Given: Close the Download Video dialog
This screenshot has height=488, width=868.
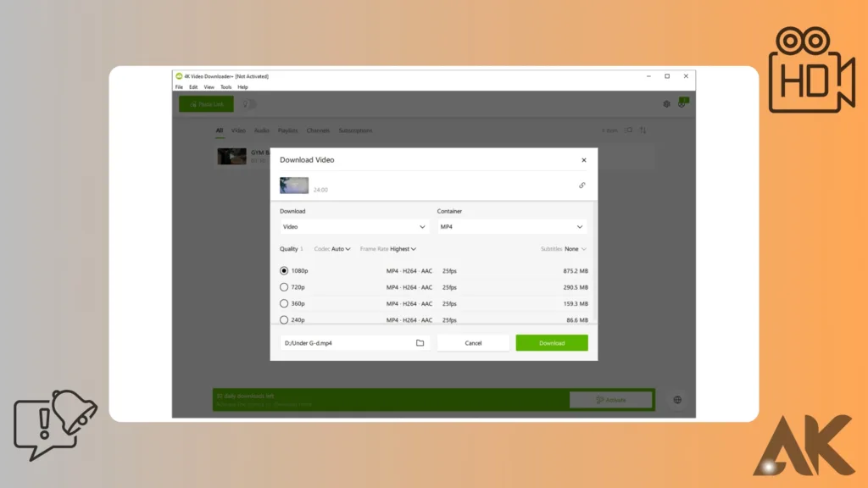Looking at the screenshot, I should (583, 160).
